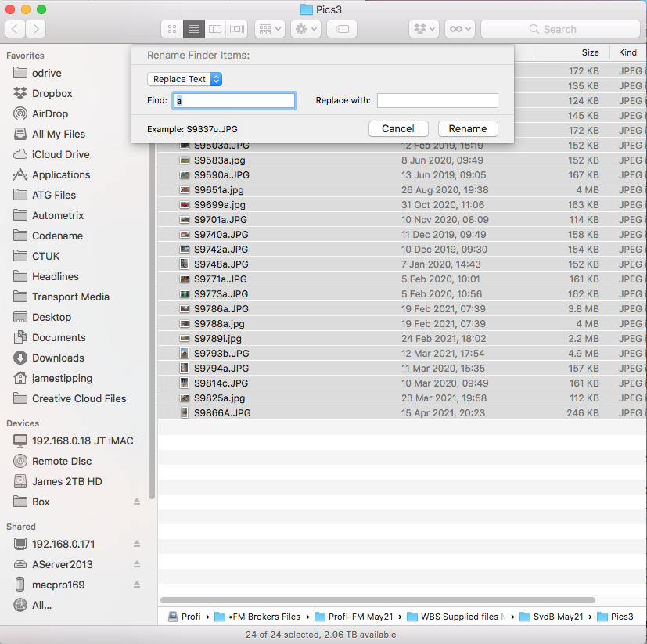Image resolution: width=647 pixels, height=644 pixels.
Task: Switch to list view in toolbar
Action: [194, 29]
